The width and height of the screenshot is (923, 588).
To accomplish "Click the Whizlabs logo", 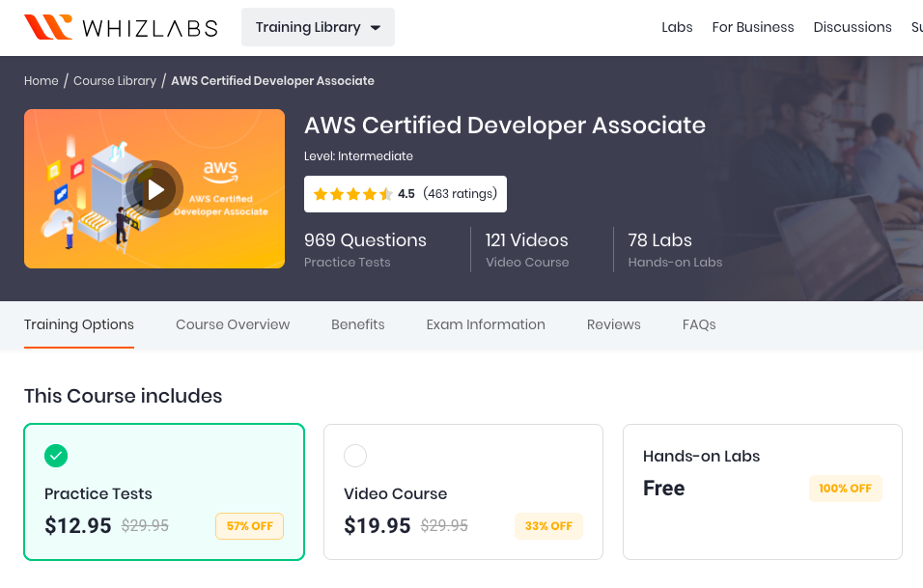I will pyautogui.click(x=121, y=27).
